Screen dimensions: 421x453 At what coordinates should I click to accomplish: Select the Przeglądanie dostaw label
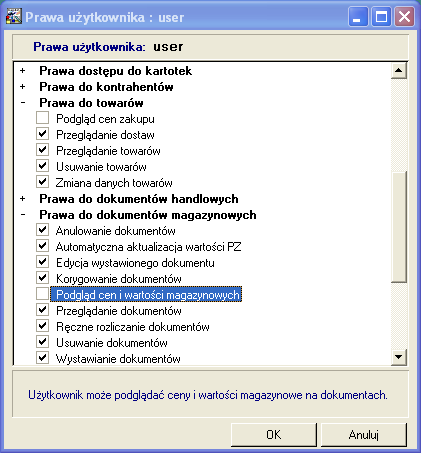point(105,135)
